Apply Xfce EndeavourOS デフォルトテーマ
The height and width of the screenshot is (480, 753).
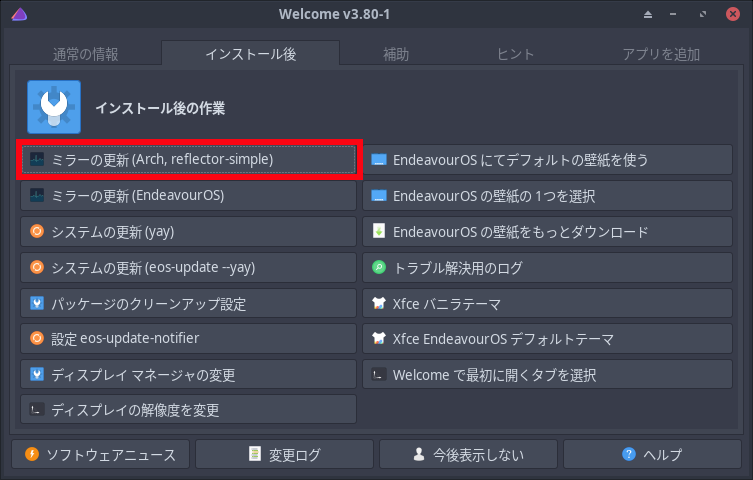tap(547, 338)
